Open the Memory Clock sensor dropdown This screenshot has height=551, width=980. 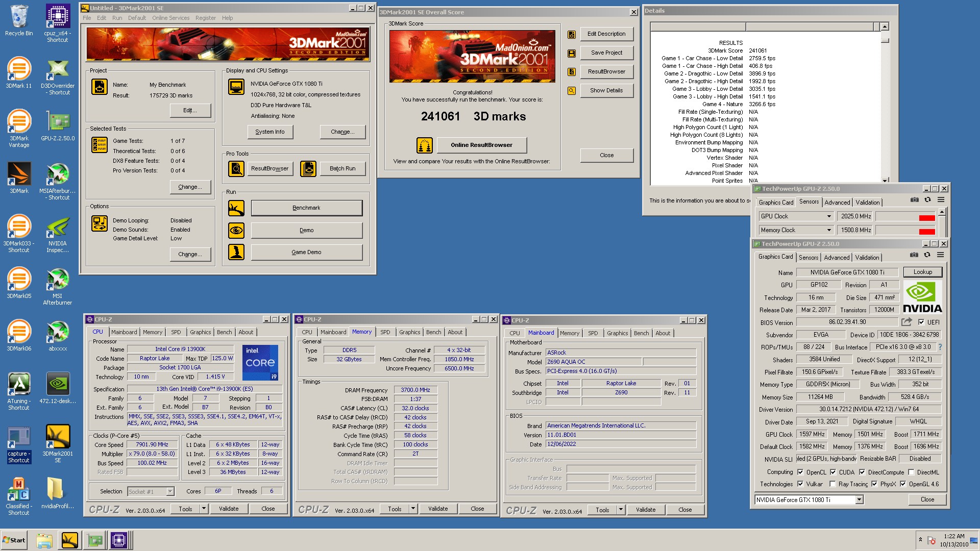click(x=829, y=230)
